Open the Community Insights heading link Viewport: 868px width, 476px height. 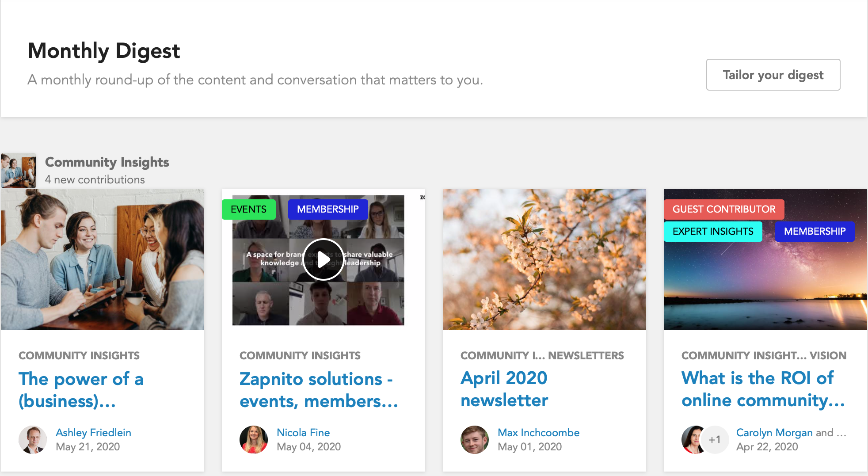tap(107, 162)
